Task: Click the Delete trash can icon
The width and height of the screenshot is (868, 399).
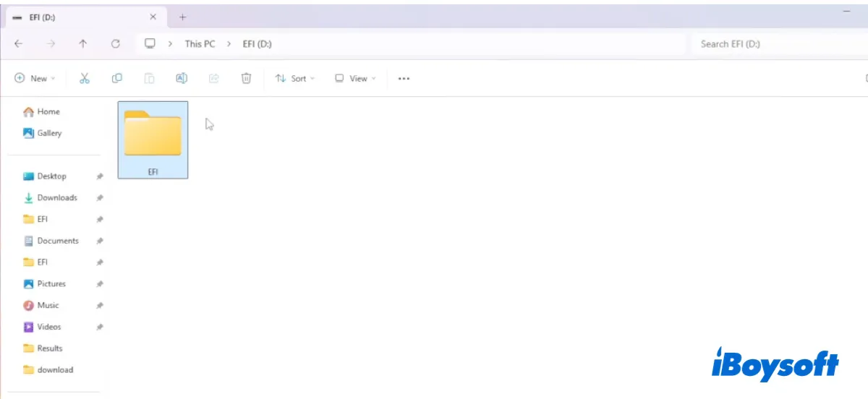Action: click(x=246, y=78)
